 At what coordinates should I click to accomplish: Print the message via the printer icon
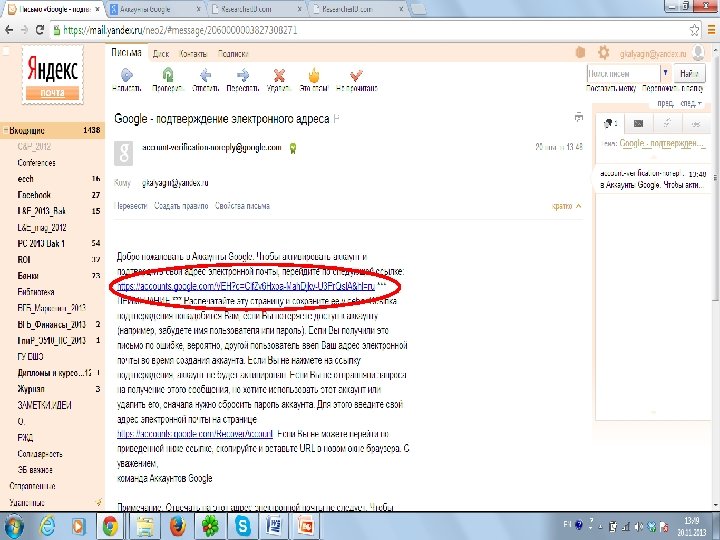[x=579, y=118]
